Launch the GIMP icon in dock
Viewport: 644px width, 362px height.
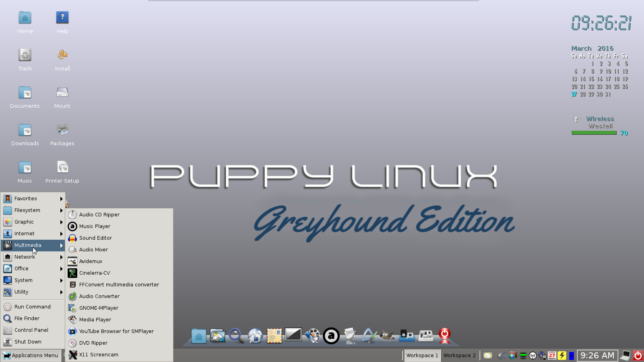pyautogui.click(x=388, y=335)
